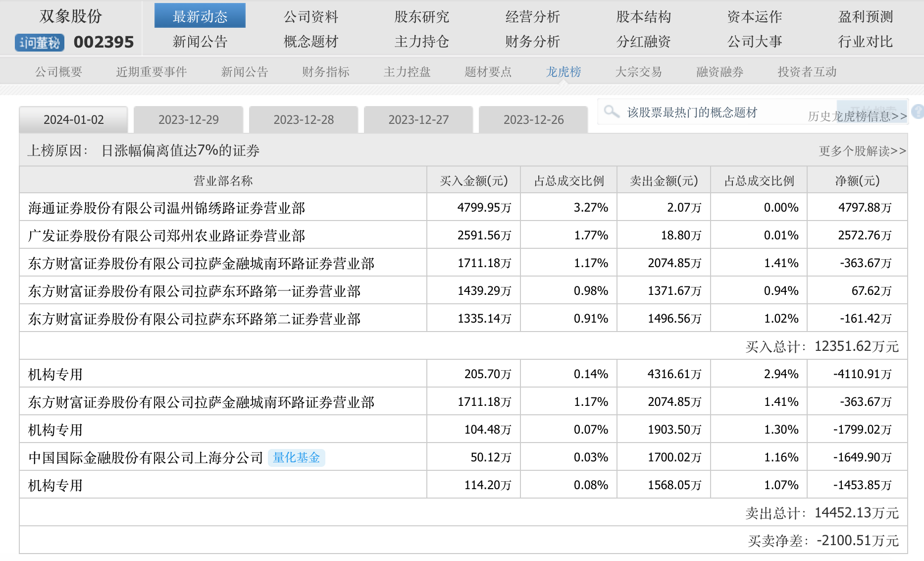Select the 2023-12-29 date tab
Viewport: 924px width, 561px height.
point(188,120)
